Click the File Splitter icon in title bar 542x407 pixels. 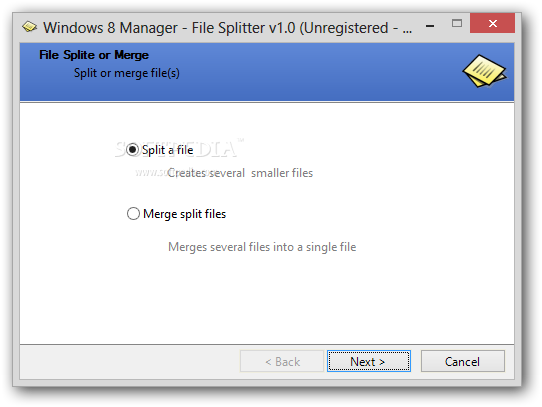pyautogui.click(x=29, y=27)
